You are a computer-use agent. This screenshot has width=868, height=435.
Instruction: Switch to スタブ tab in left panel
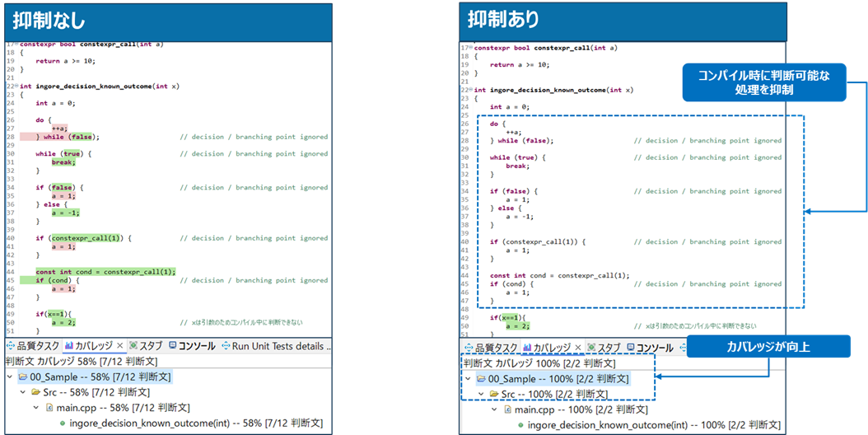[147, 346]
